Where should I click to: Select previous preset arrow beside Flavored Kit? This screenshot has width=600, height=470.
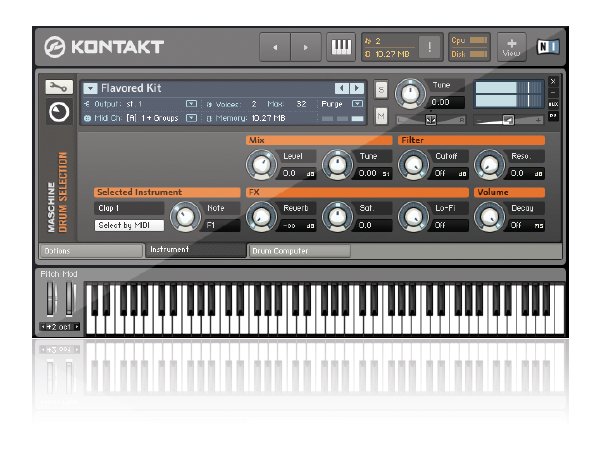(x=341, y=88)
